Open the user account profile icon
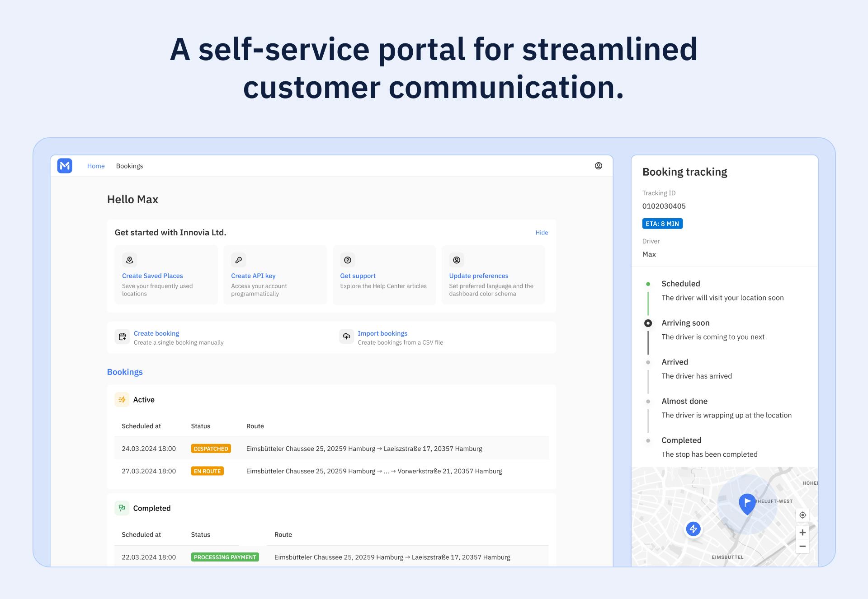The width and height of the screenshot is (868, 599). tap(598, 166)
